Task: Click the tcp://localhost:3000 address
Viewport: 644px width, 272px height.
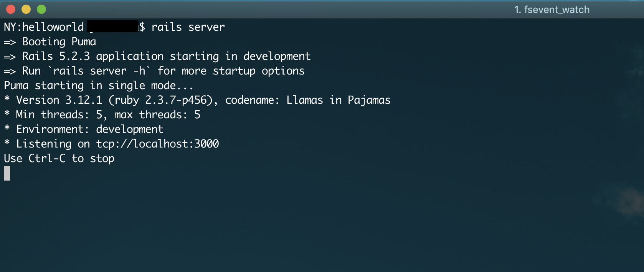Action: tap(157, 144)
